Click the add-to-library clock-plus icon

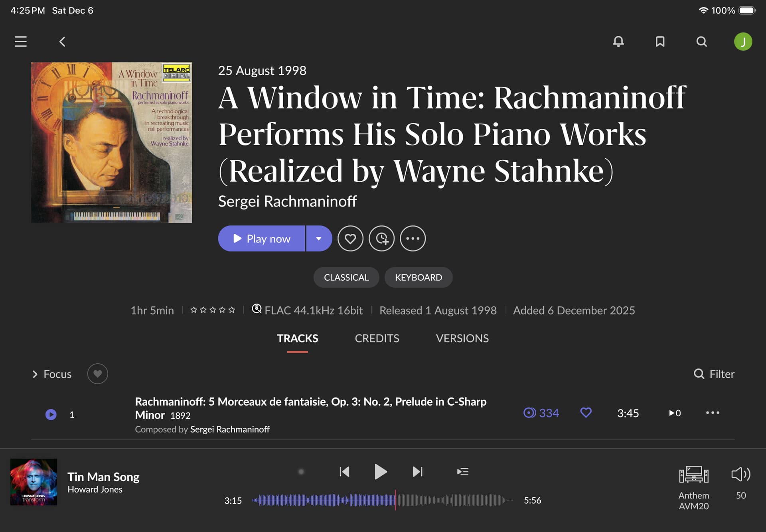point(381,238)
